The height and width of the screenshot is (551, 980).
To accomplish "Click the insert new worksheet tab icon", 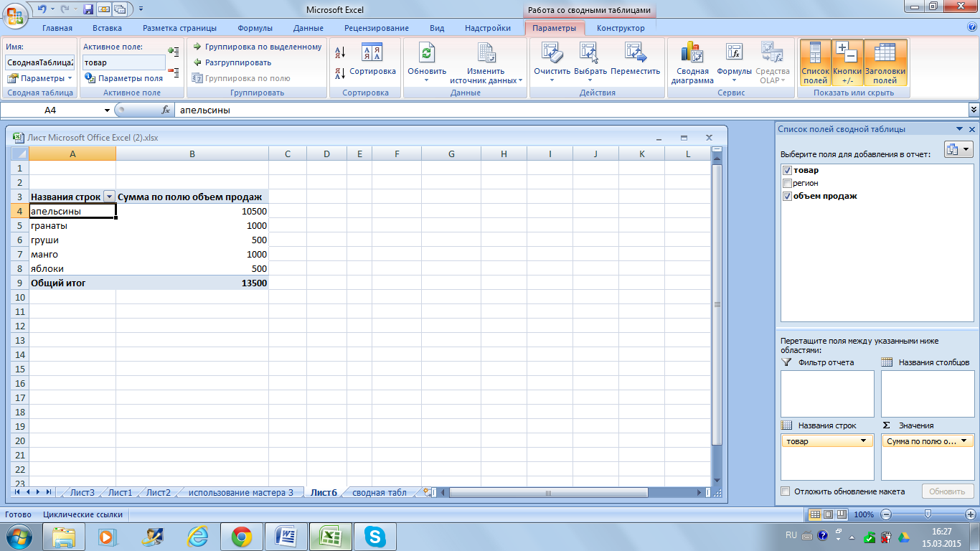I will tap(428, 492).
